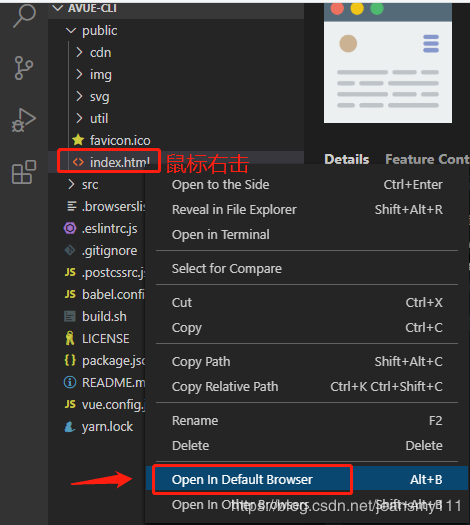The image size is (470, 525).
Task: Click the package.json braces icon
Action: [70, 360]
